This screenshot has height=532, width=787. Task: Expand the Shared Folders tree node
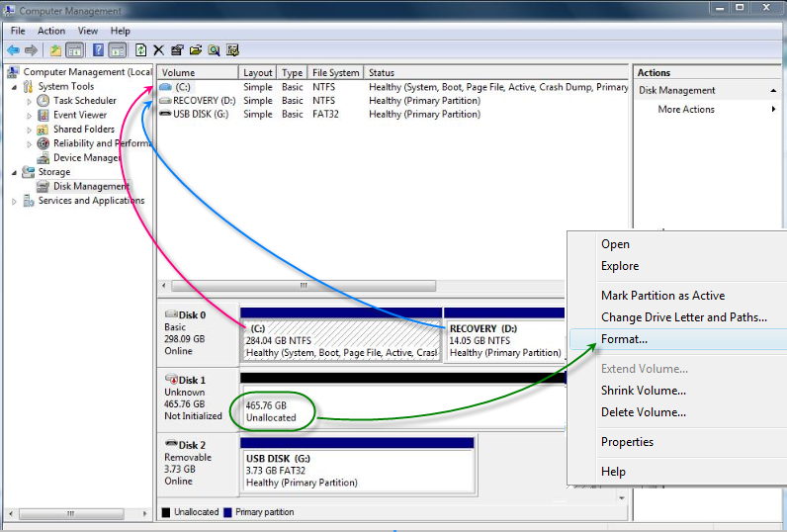[x=29, y=130]
